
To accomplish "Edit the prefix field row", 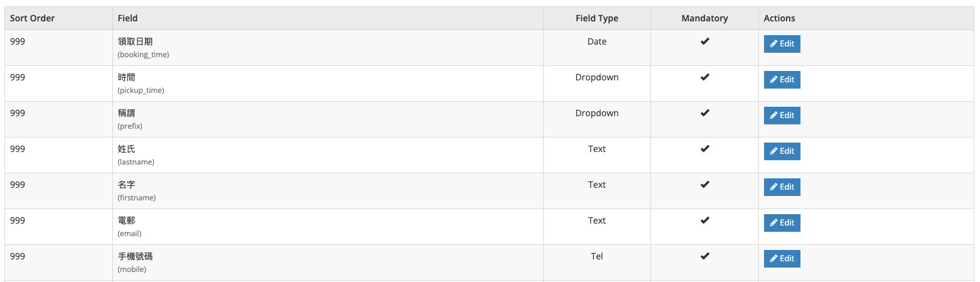I will pyautogui.click(x=782, y=116).
